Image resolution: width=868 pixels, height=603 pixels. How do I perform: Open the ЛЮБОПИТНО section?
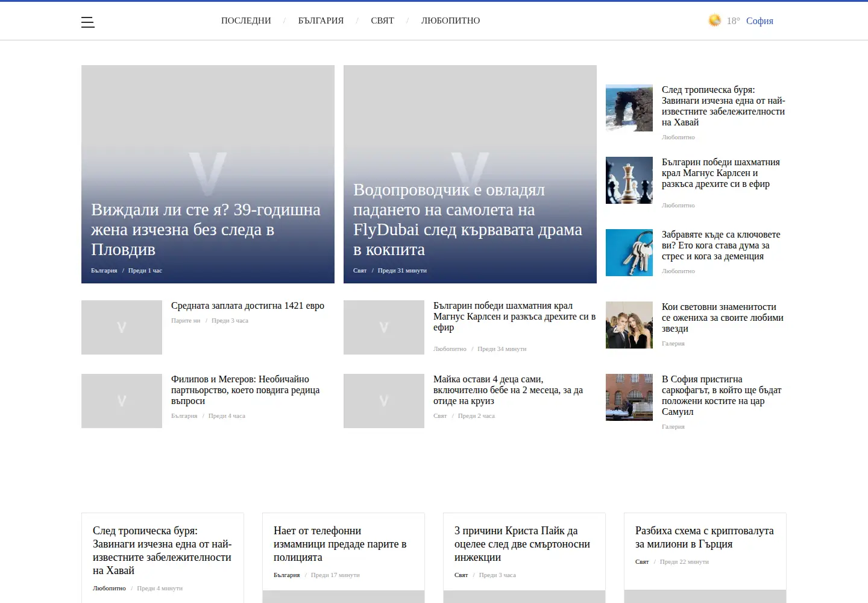450,21
